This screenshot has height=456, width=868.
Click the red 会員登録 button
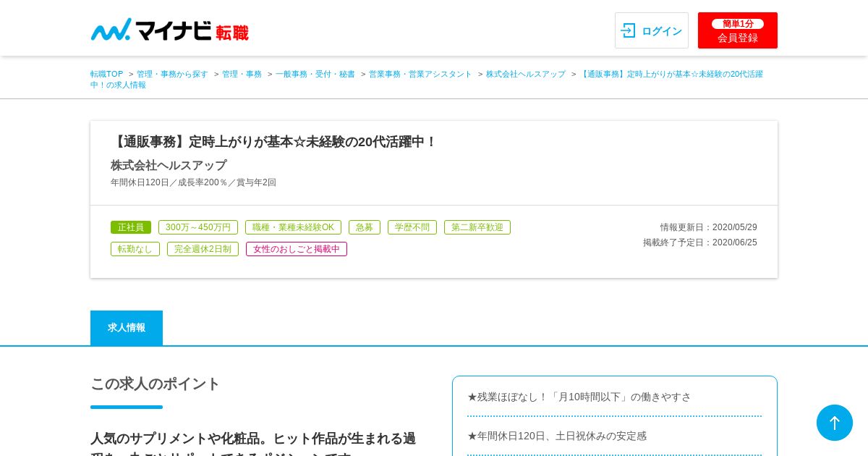(x=738, y=30)
